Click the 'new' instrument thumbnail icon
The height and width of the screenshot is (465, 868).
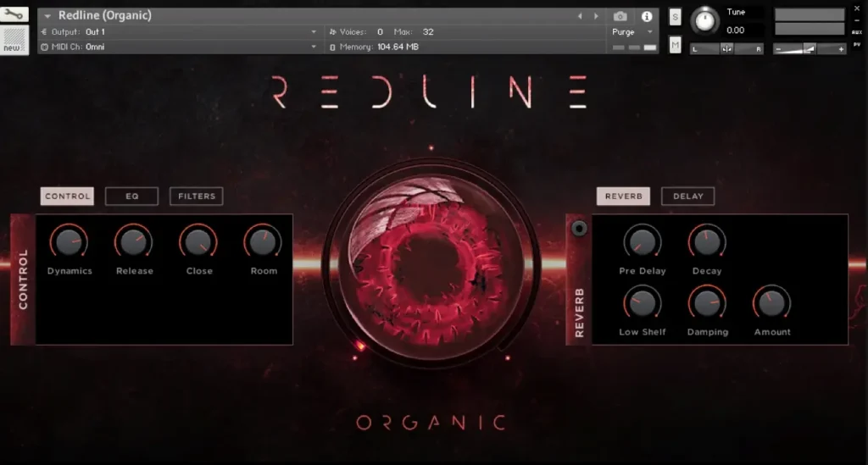[14, 40]
